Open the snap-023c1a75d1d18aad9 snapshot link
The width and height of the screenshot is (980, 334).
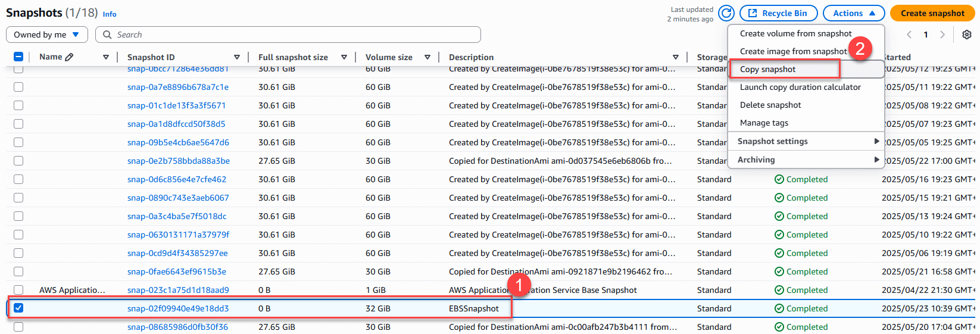178,290
